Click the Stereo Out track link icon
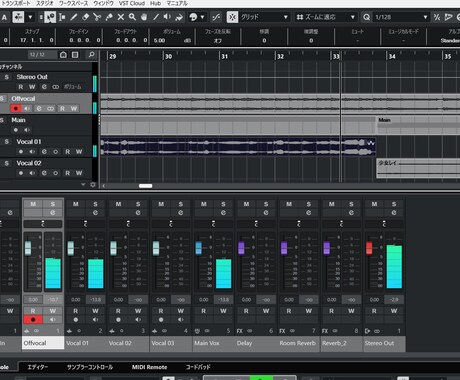This screenshot has width=460, height=380. click(x=55, y=87)
